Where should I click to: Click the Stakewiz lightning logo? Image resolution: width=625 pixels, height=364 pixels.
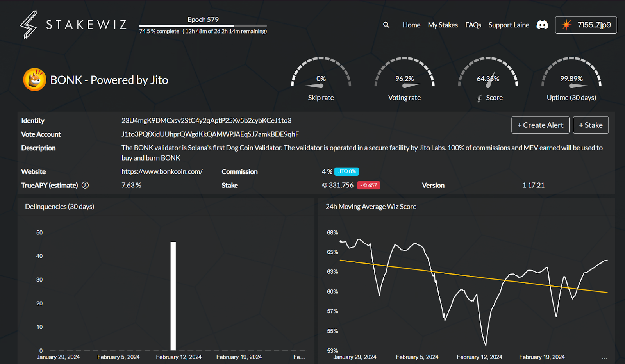[29, 25]
